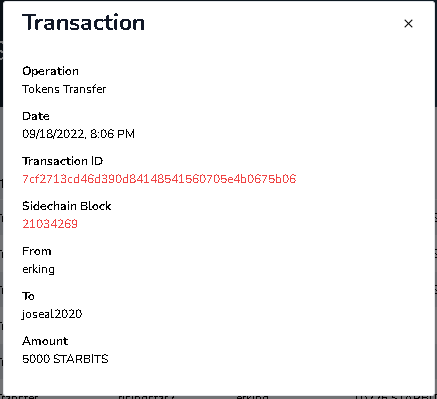
Task: Open sidechain block 21034269 link
Action: (50, 224)
